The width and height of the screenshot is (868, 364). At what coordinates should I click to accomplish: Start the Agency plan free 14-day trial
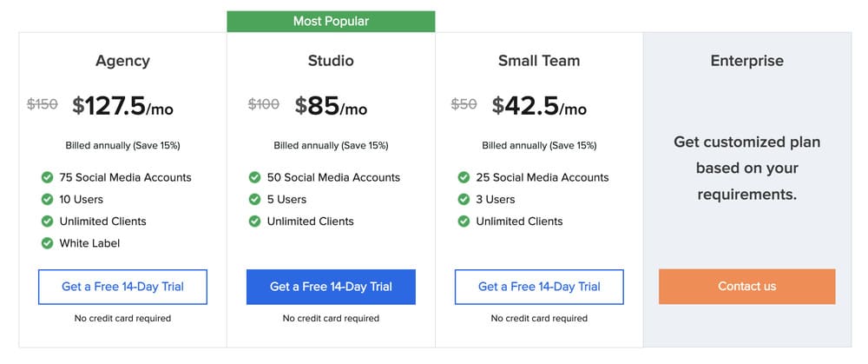coord(122,287)
